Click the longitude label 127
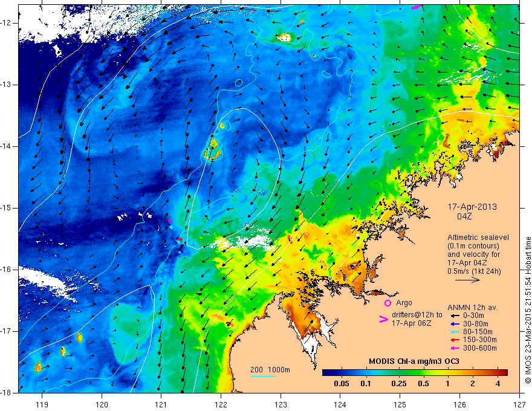This screenshot has height=411, width=532. pos(519,404)
